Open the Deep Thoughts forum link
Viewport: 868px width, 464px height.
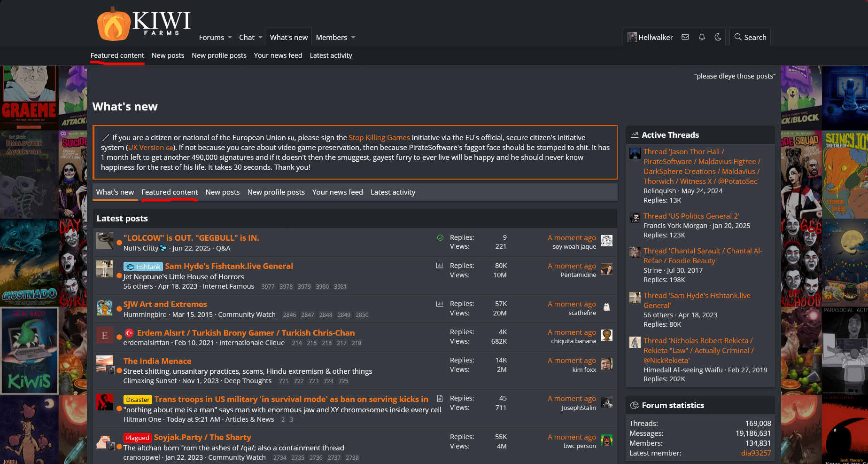(x=248, y=381)
